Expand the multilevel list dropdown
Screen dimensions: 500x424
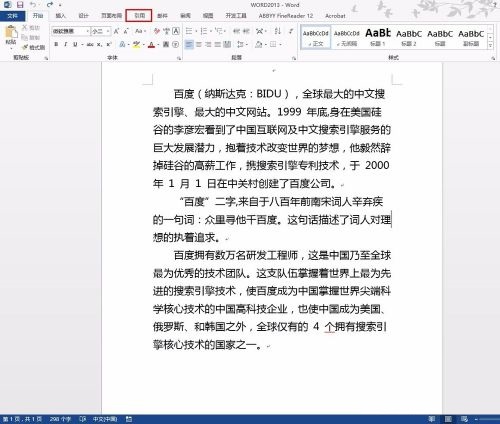pos(225,31)
